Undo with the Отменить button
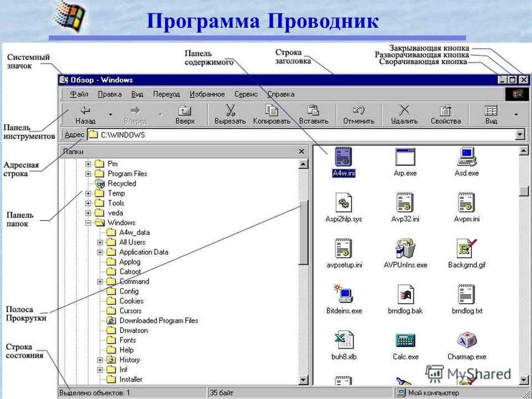This screenshot has width=532, height=399. tap(359, 115)
